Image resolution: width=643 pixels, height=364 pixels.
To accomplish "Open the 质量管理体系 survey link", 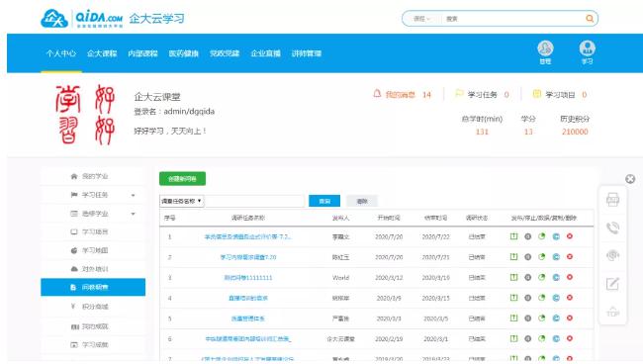I will (248, 318).
